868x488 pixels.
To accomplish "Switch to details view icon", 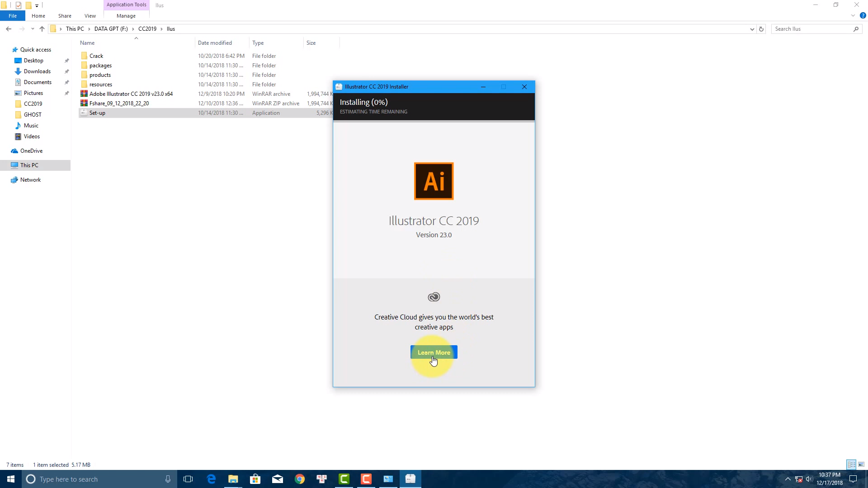I will [851, 465].
